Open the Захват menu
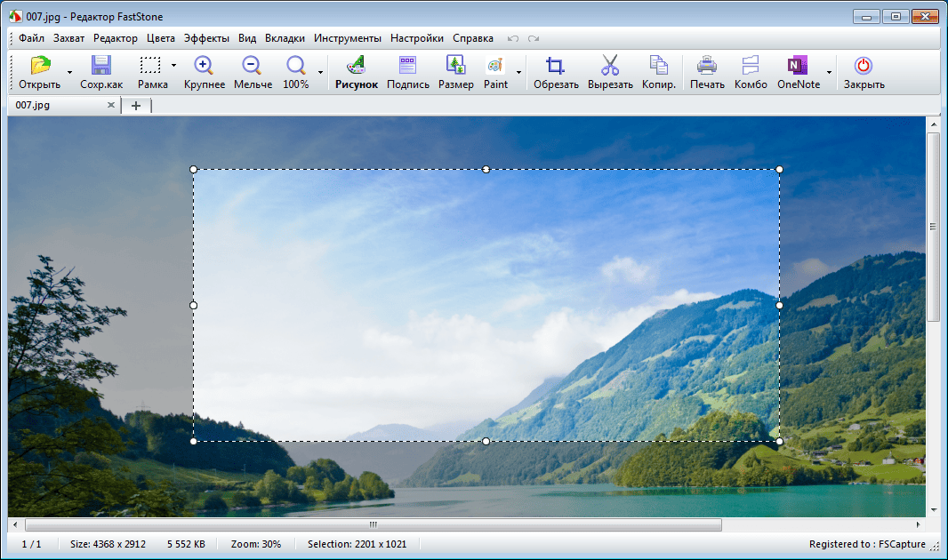 pyautogui.click(x=69, y=38)
